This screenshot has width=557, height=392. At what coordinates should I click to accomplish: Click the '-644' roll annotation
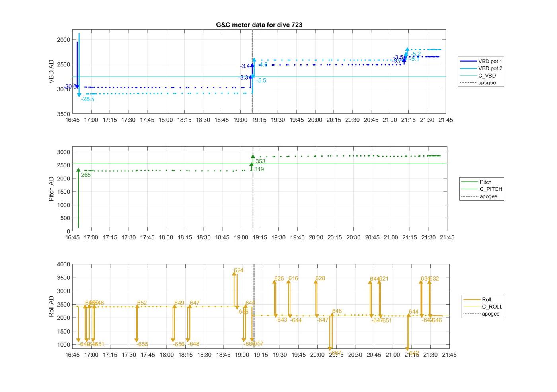(296, 320)
